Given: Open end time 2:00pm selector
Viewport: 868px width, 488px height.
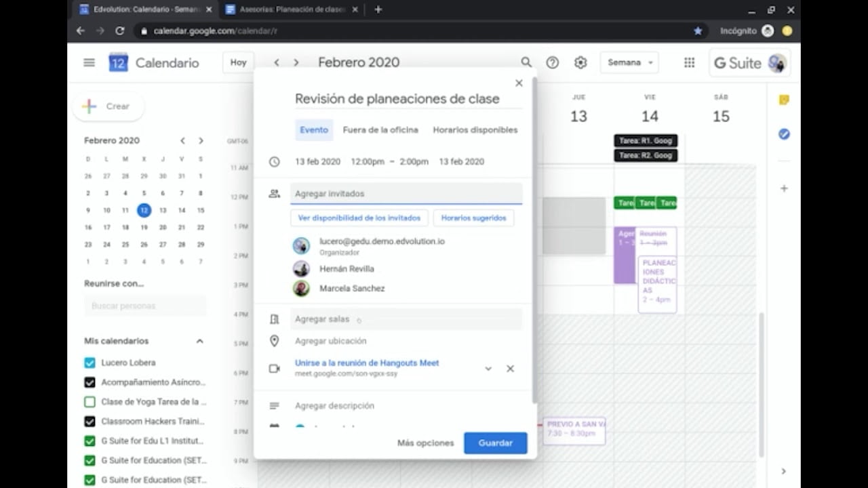Looking at the screenshot, I should click(x=414, y=161).
